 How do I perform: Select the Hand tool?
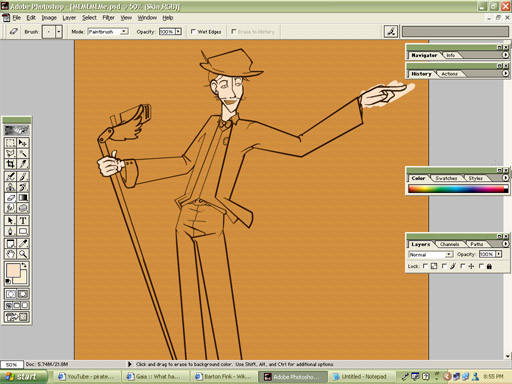[x=10, y=254]
